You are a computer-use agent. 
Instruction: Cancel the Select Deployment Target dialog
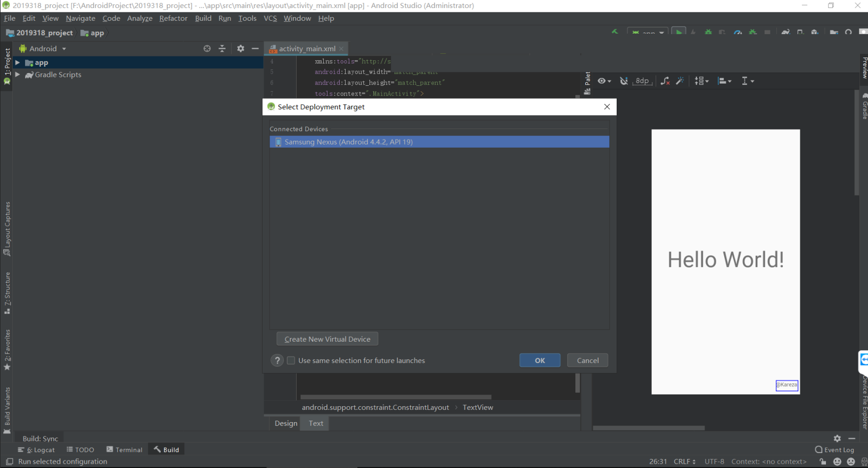click(x=588, y=360)
